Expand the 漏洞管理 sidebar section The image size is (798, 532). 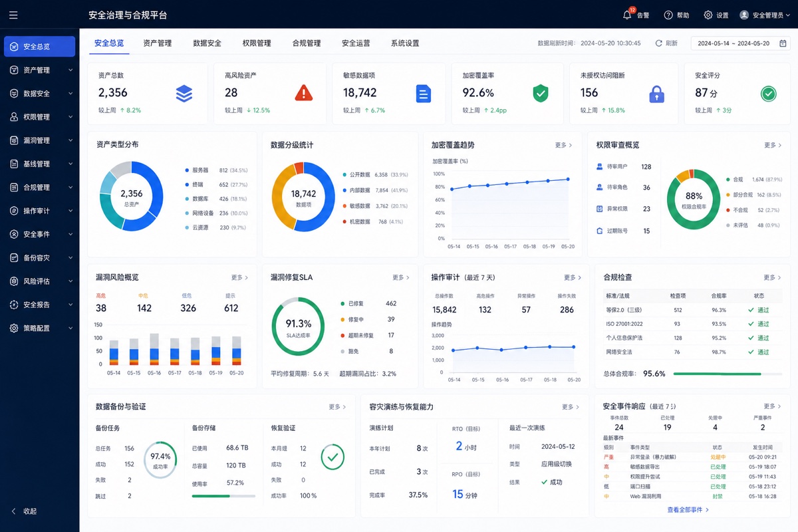pos(40,140)
